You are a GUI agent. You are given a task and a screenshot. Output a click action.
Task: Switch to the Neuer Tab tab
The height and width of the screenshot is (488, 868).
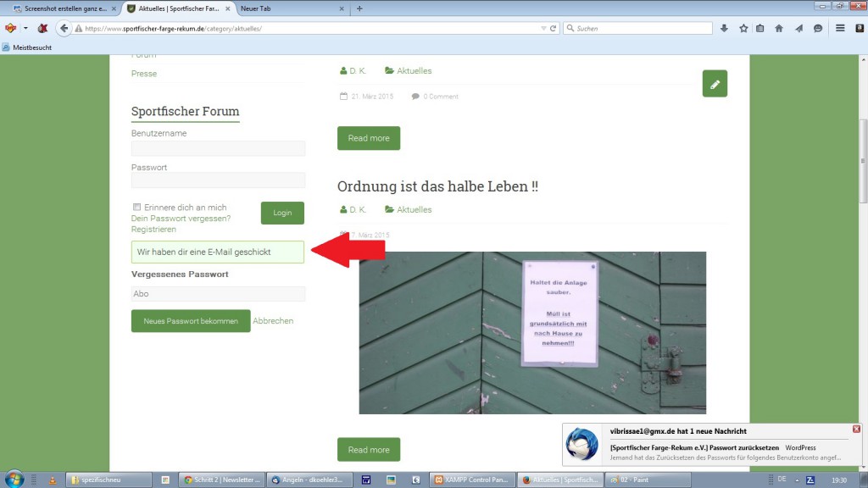292,8
